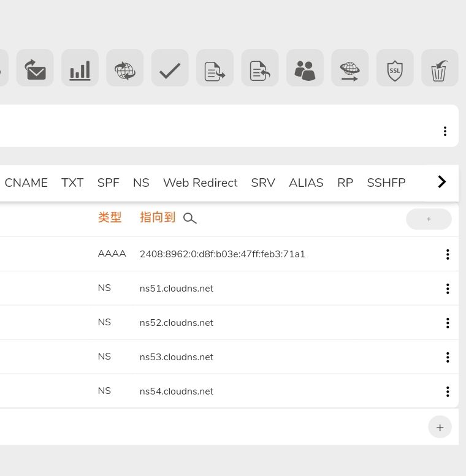The image size is (466, 476).
Task: Switch to the Web Redirect tab
Action: click(x=200, y=183)
